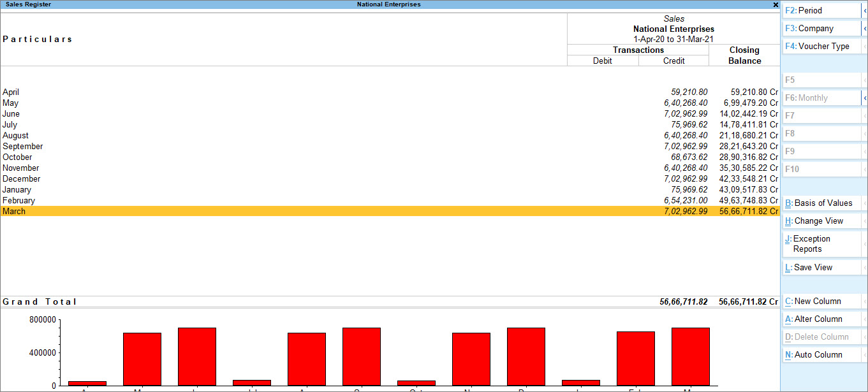Click the tallest June bar in chart
868x392 pixels.
tap(197, 357)
